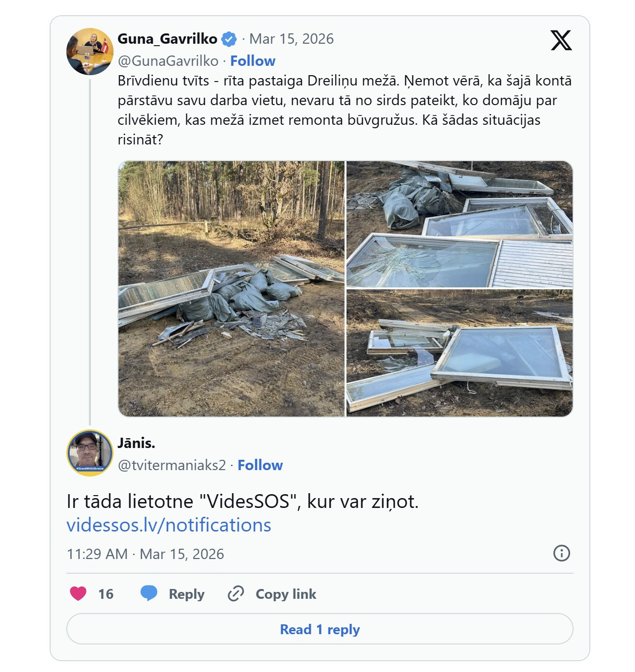Click the Reply text label
635x672 pixels.
(186, 594)
